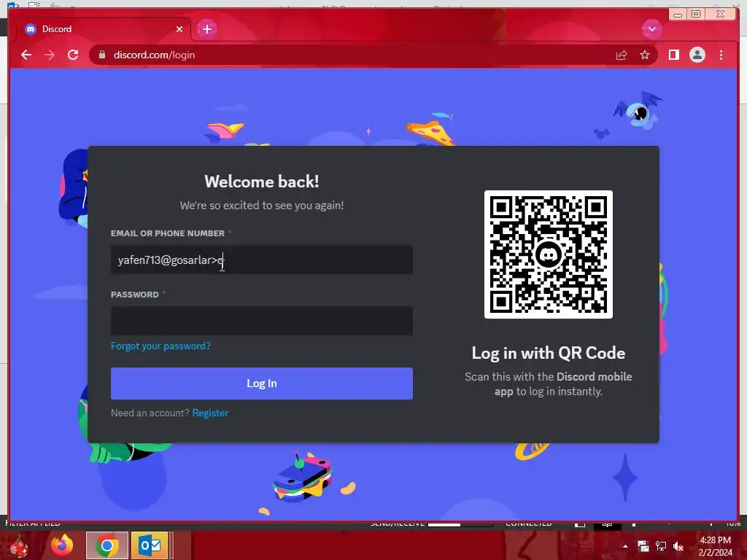Bookmark this page with the star icon
Viewport: 747px width, 560px height.
pos(645,55)
